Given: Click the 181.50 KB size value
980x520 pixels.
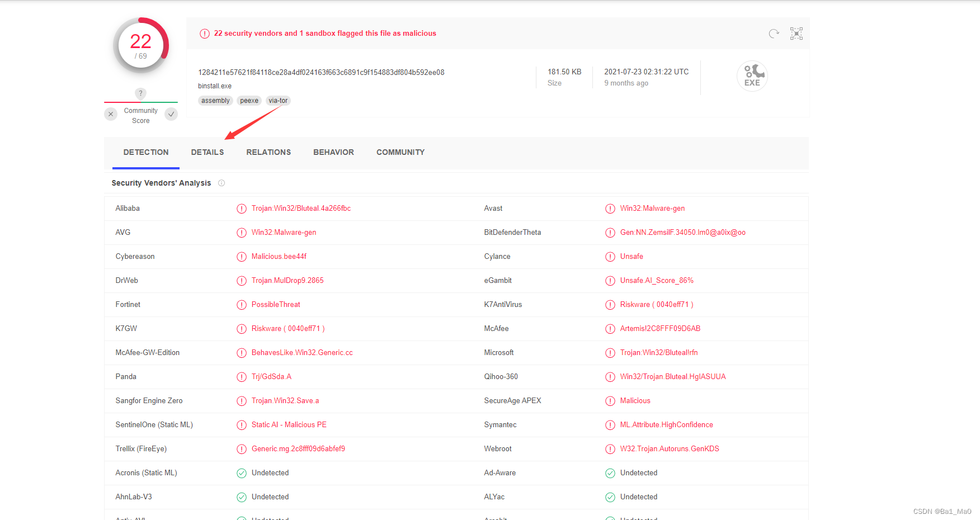Looking at the screenshot, I should [x=564, y=72].
